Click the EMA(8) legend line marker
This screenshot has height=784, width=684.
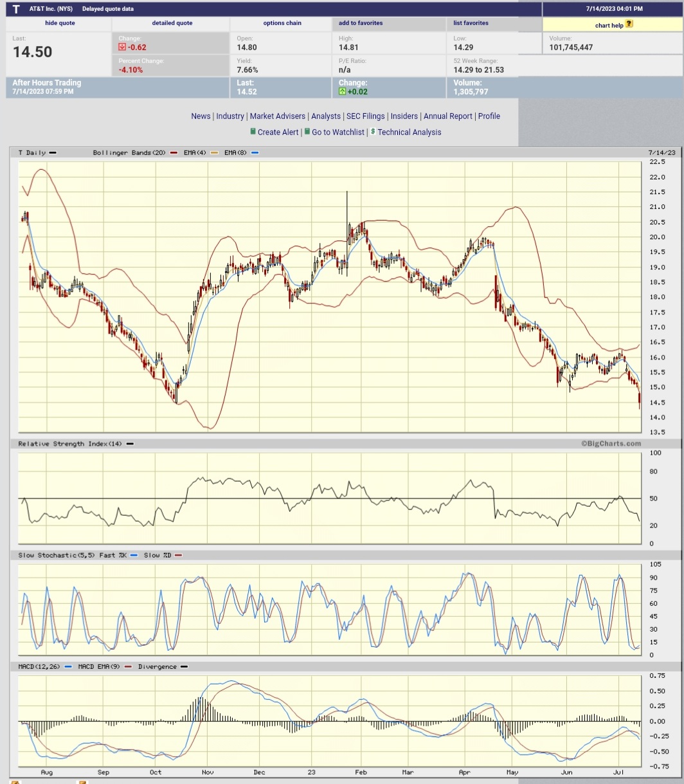[x=255, y=152]
